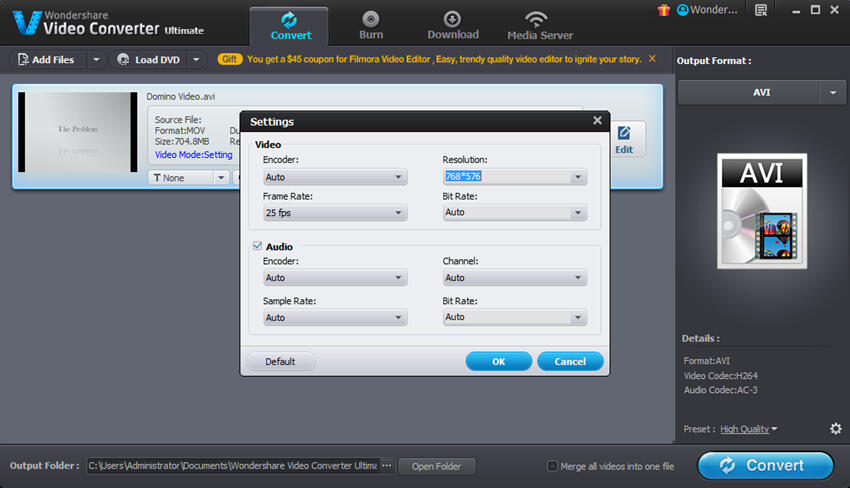Open the High Quality preset dropdown

pos(748,429)
